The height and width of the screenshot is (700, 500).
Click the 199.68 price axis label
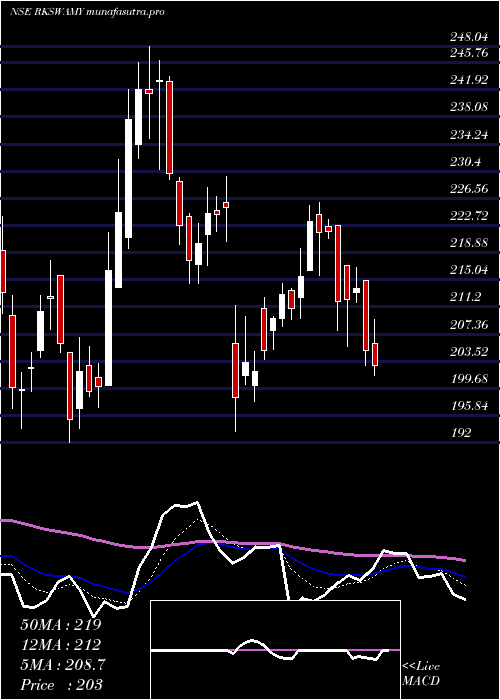click(469, 379)
